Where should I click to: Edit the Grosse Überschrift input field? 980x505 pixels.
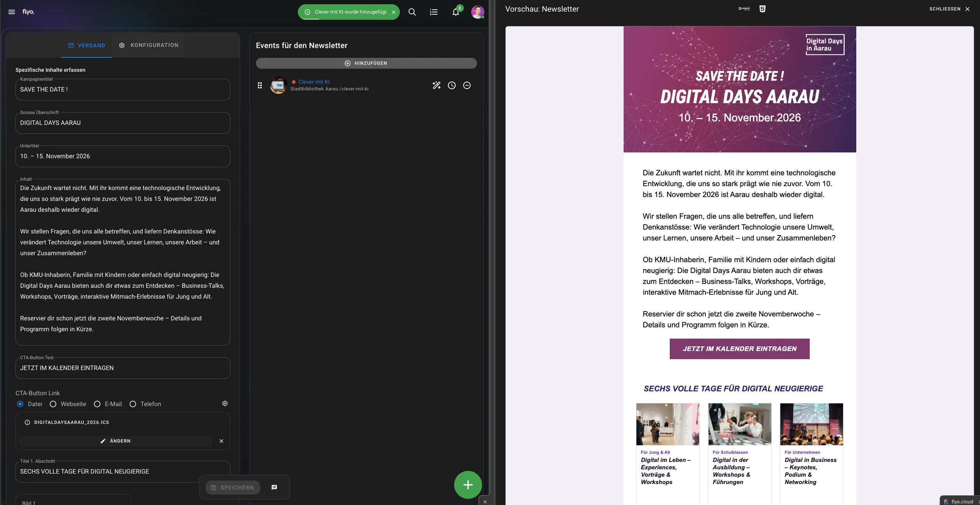click(123, 123)
